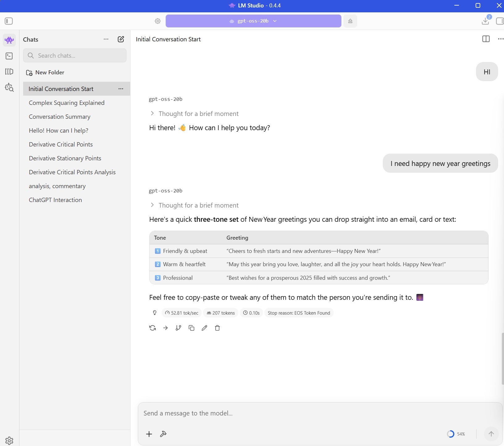Open the downloads panel icon
The height and width of the screenshot is (446, 504).
(485, 21)
